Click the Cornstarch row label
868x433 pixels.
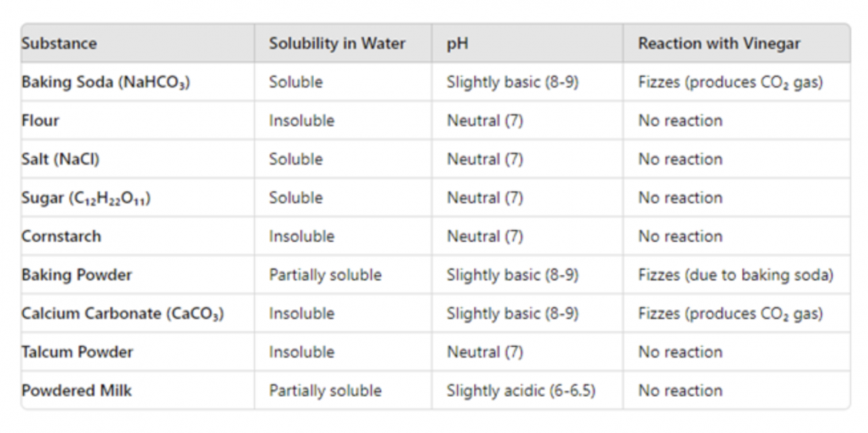pos(61,237)
